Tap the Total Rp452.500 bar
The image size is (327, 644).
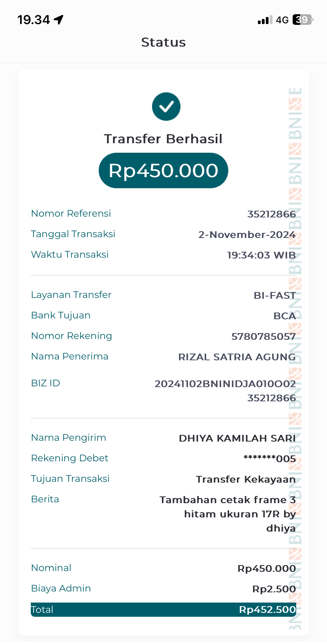point(163,609)
